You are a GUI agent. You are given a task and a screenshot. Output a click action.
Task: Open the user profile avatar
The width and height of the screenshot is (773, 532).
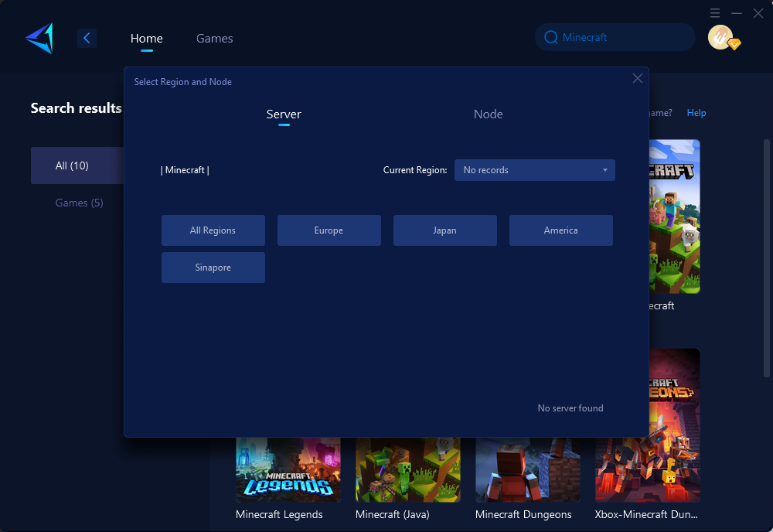tap(720, 37)
